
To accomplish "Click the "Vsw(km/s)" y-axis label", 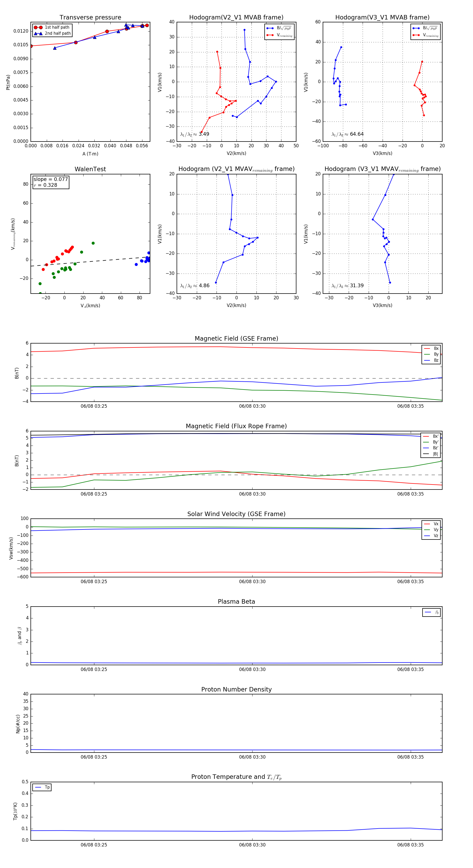I will coord(11,548).
